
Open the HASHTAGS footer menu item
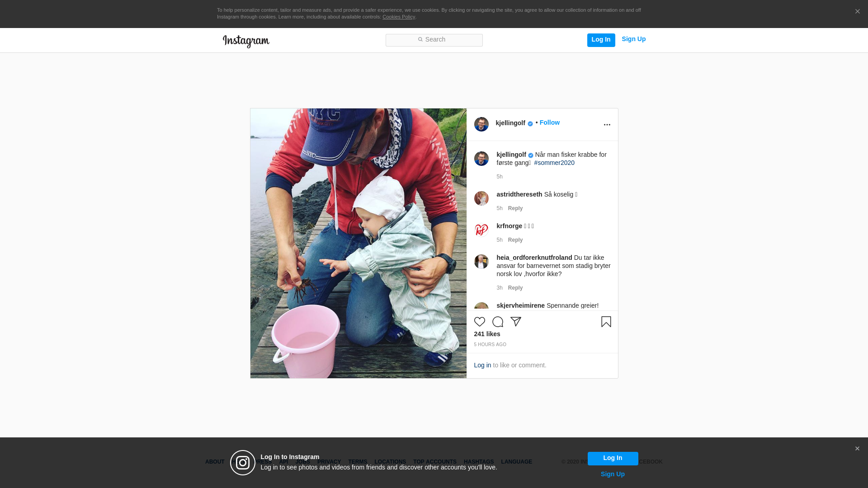[478, 462]
